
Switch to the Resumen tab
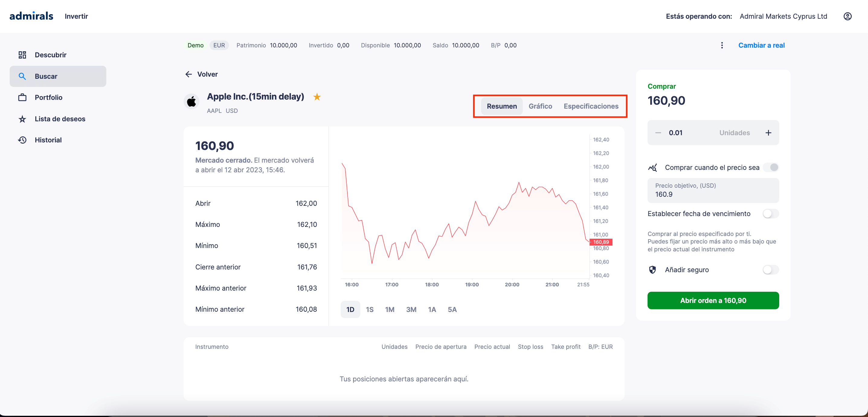[502, 106]
